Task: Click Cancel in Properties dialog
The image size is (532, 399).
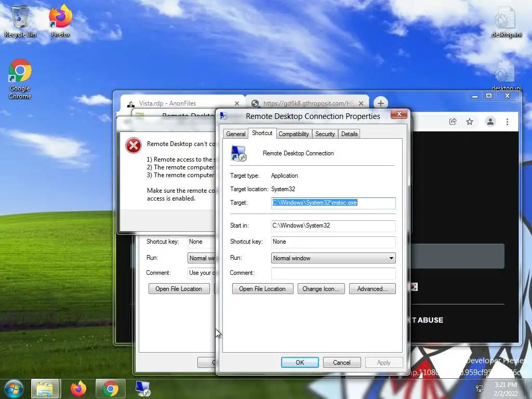Action: (342, 362)
